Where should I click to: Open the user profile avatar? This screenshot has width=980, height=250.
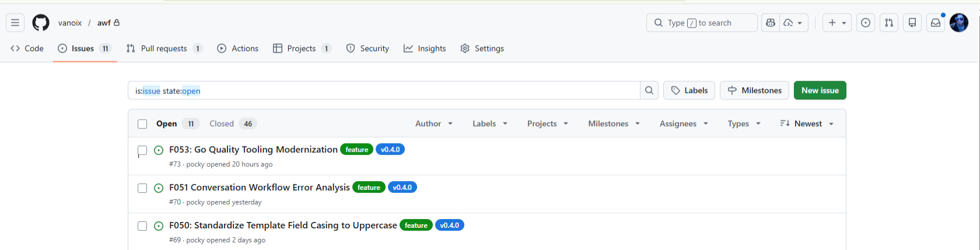(959, 23)
